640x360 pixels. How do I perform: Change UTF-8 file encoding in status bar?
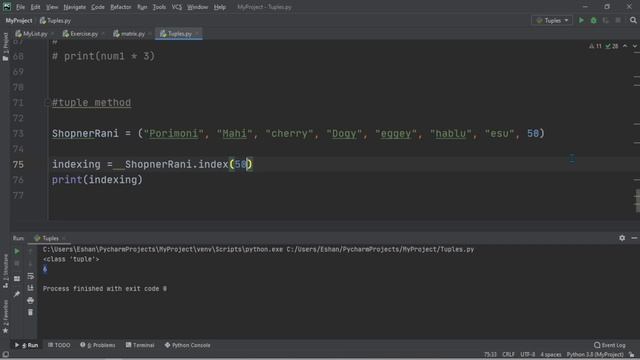click(527, 355)
